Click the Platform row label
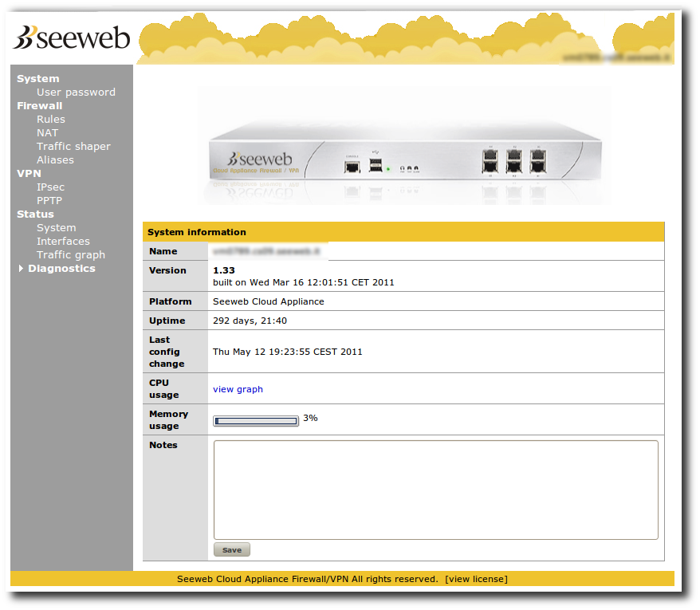Viewport: 700px width, 610px height. (171, 302)
